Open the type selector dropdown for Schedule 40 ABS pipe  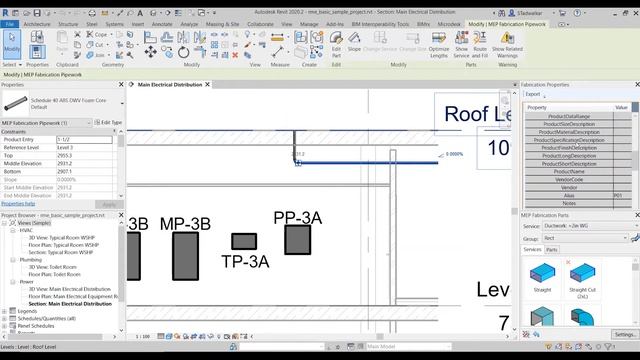point(122,103)
